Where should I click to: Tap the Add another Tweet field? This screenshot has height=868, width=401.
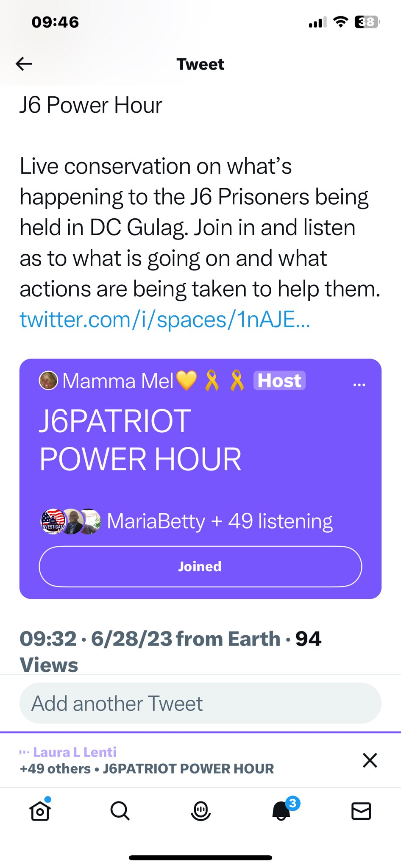tap(200, 703)
